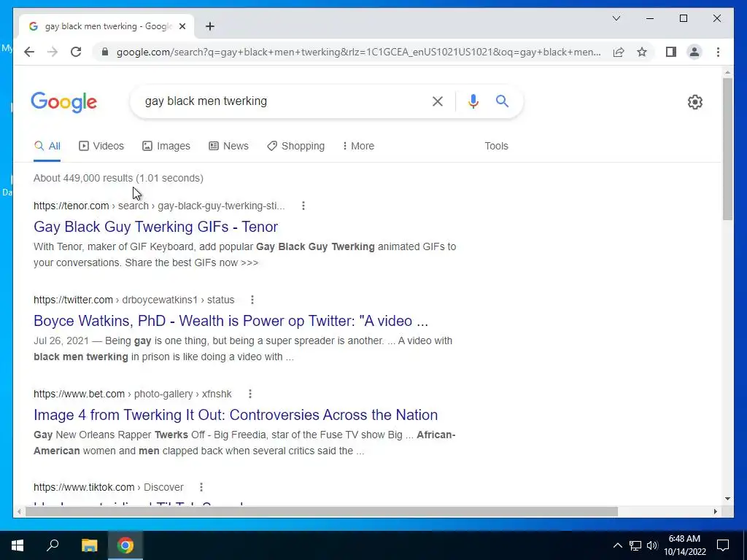Open options for twitter.com result
Viewport: 747px width, 560px height.
[252, 300]
